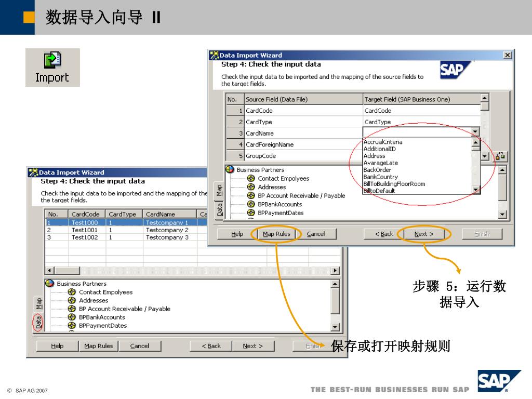Click BPBankAccounts node icon in front wizard

click(251, 204)
